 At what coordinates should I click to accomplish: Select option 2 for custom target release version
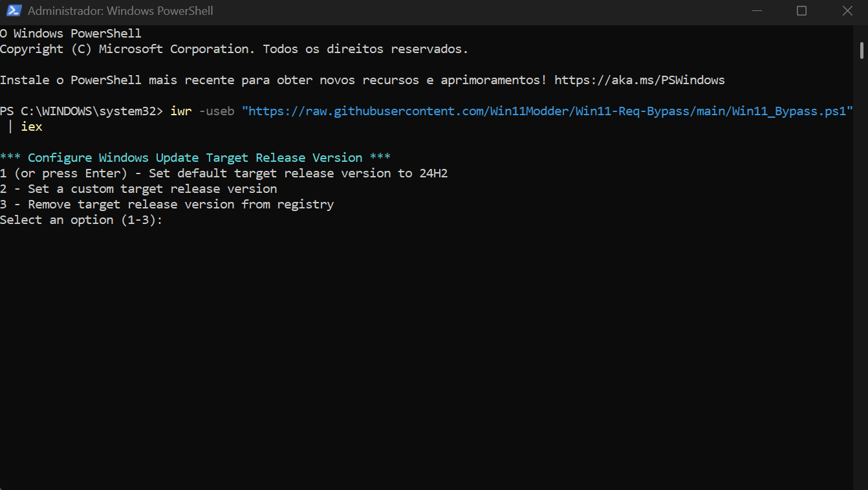(139, 188)
